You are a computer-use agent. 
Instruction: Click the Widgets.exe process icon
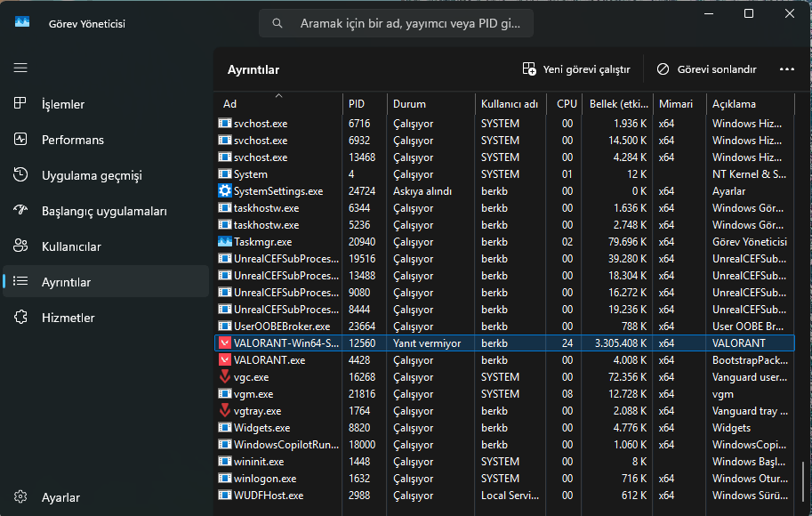pyautogui.click(x=225, y=427)
